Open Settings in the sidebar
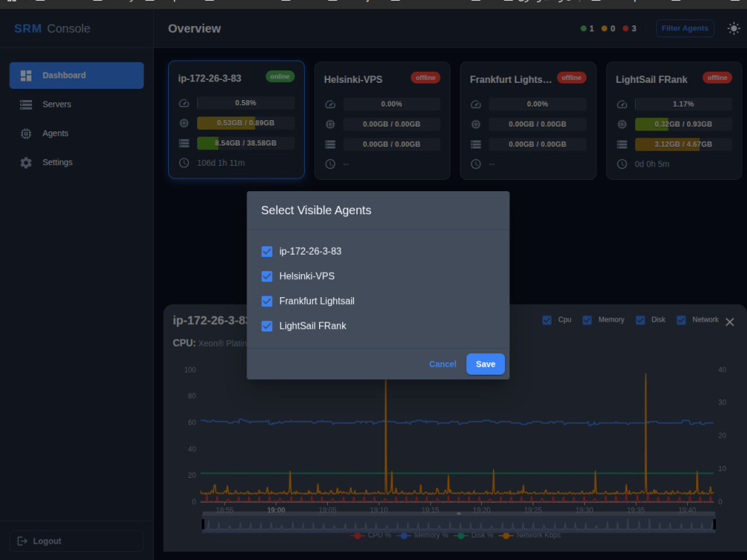This screenshot has height=560, width=747. [x=76, y=162]
